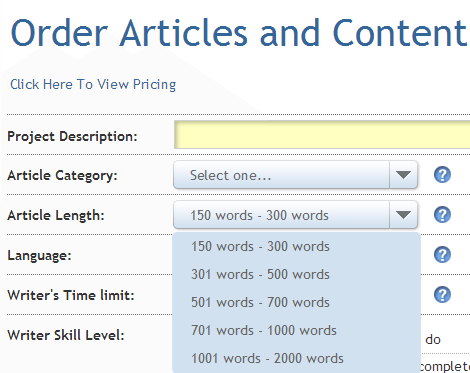Open the help icon beside Writer's Time limit
The image size is (470, 373).
(442, 295)
